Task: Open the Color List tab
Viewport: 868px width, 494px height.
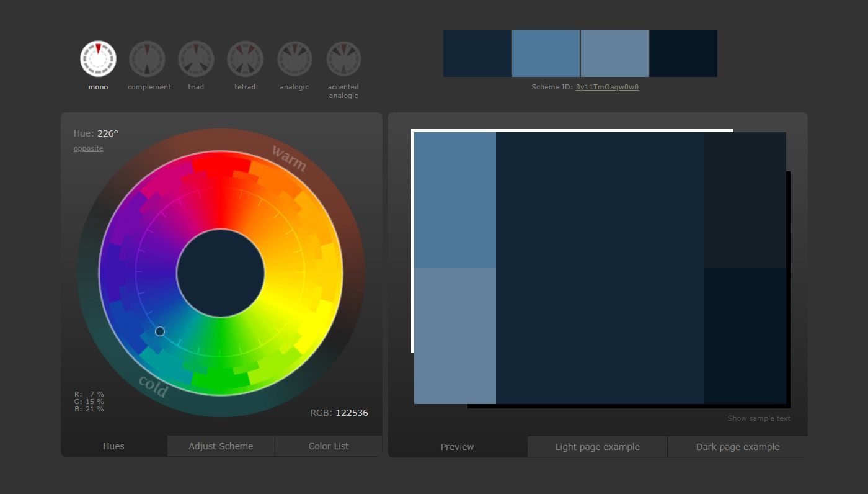Action: [x=329, y=446]
